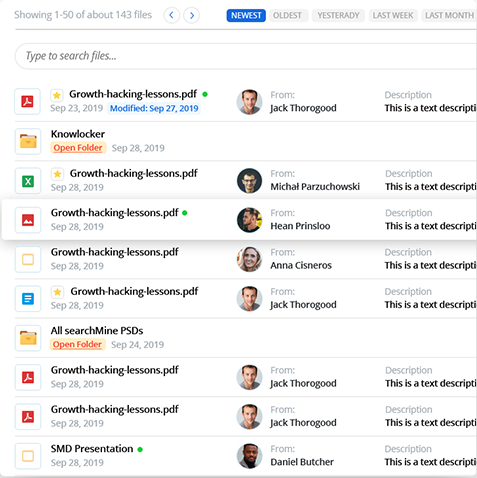Open the Knowlocker folder icon

click(28, 141)
